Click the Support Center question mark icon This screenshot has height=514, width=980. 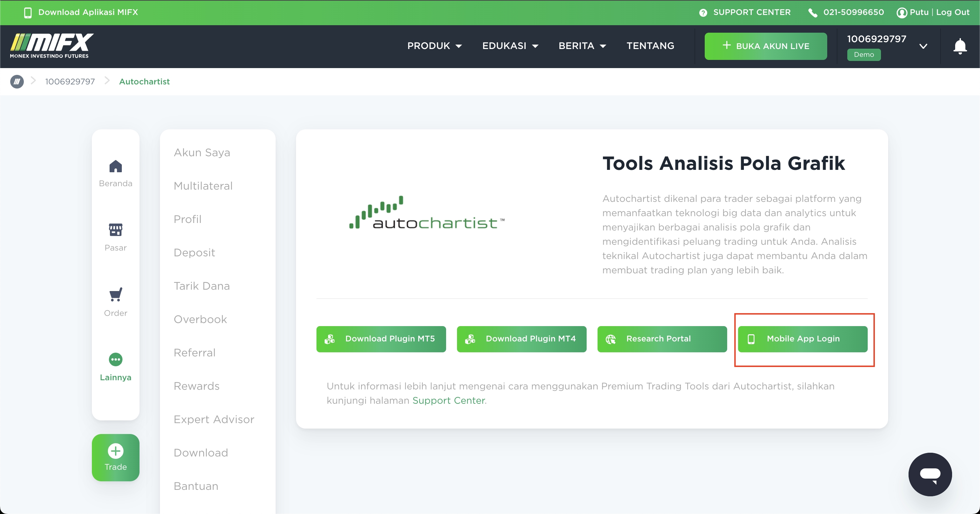coord(703,13)
